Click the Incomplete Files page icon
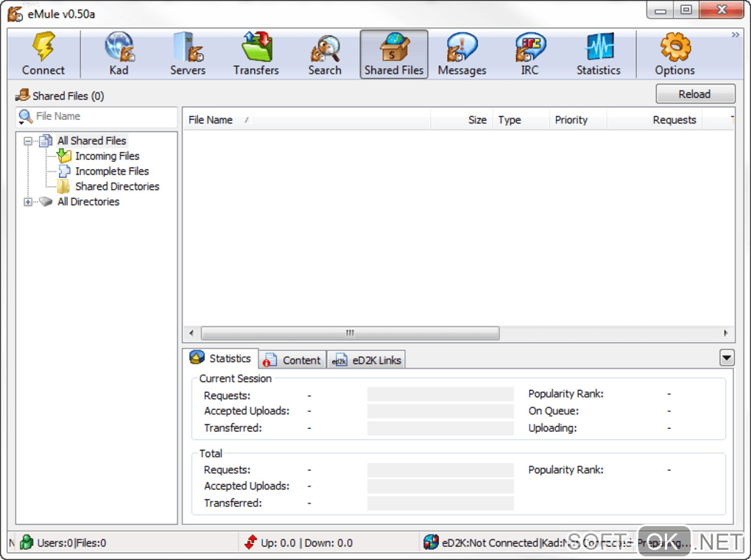The width and height of the screenshot is (751, 560). point(64,171)
